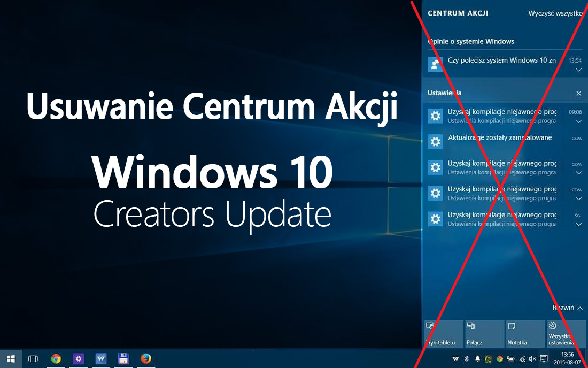Image resolution: width=588 pixels, height=368 pixels.
Task: Open Bluetooth tray icon
Action: 467,359
